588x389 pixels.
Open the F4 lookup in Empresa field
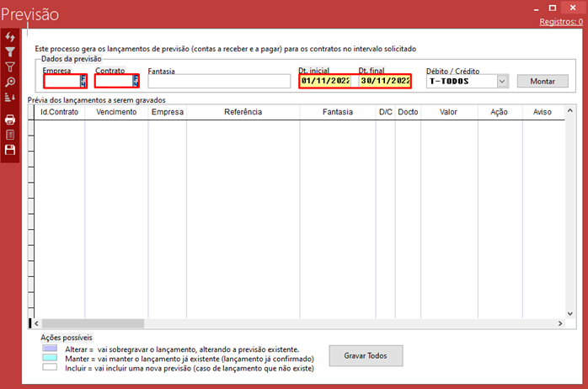[x=83, y=82]
